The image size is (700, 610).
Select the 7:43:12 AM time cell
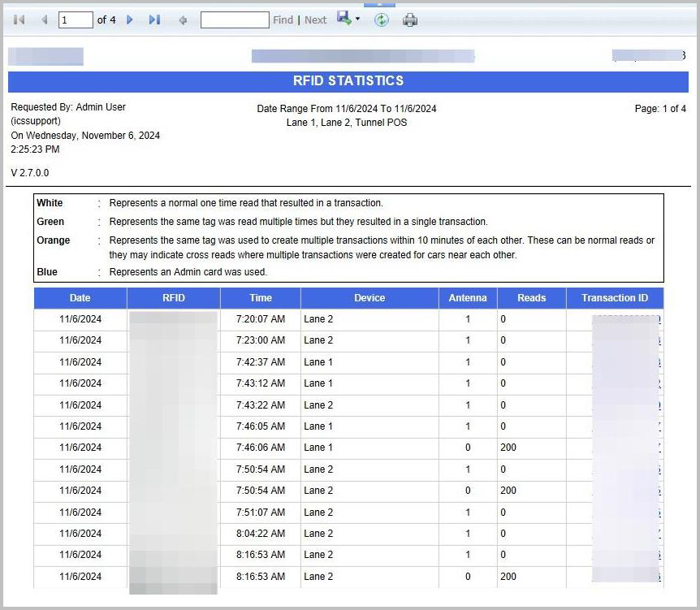(261, 383)
